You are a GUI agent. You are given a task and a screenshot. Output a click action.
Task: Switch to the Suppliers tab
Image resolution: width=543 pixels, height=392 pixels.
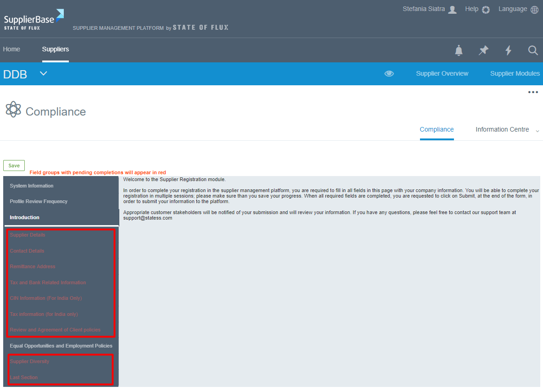tap(55, 49)
